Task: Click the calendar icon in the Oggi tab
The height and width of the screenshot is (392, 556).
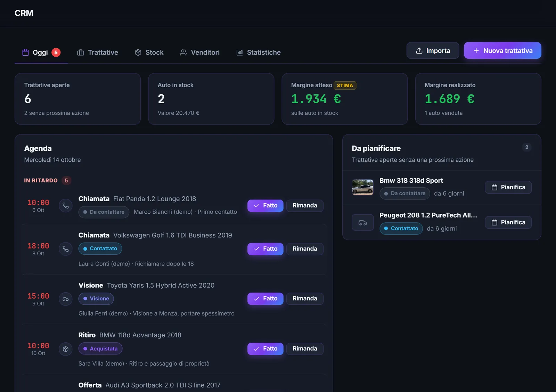Action: [x=25, y=52]
